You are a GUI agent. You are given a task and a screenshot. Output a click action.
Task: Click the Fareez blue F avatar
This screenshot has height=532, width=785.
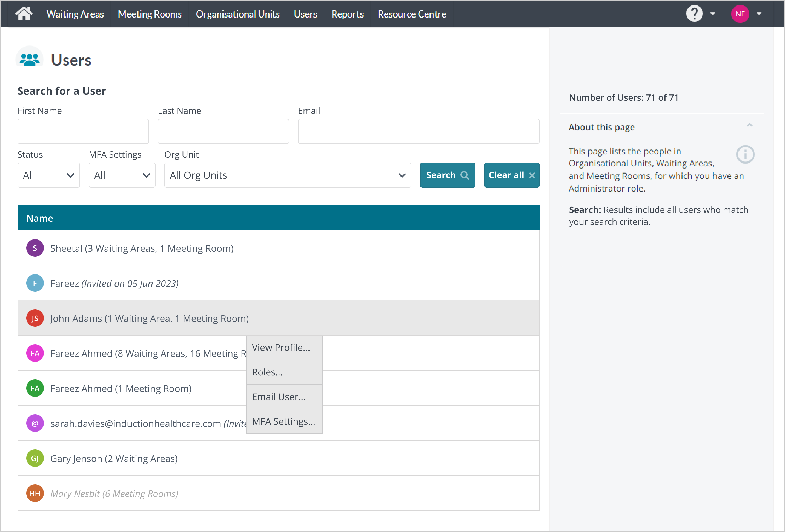pyautogui.click(x=35, y=283)
